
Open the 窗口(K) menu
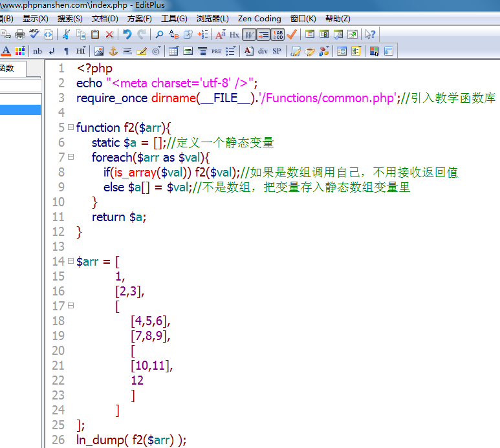[303, 19]
